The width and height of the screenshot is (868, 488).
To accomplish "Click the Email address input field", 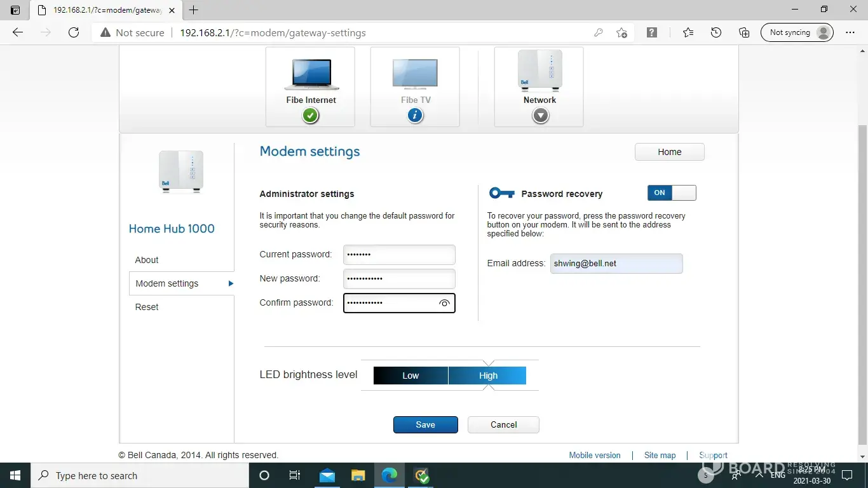I will point(616,264).
